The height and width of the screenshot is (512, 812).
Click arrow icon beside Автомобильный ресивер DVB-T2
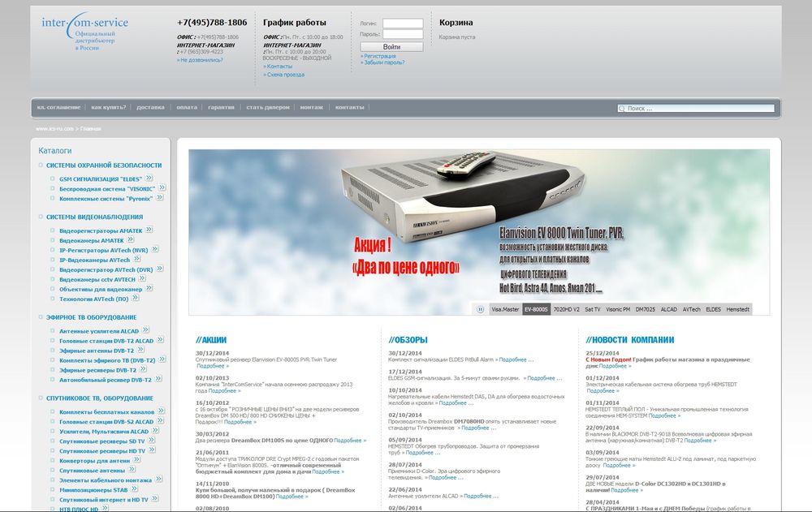pos(158,379)
